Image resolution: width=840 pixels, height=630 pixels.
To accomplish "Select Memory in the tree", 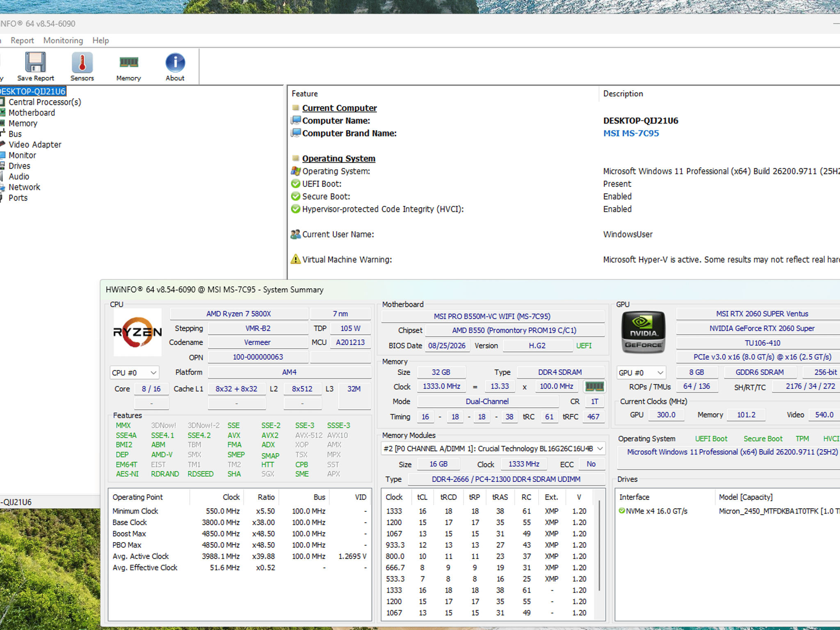I will point(23,123).
